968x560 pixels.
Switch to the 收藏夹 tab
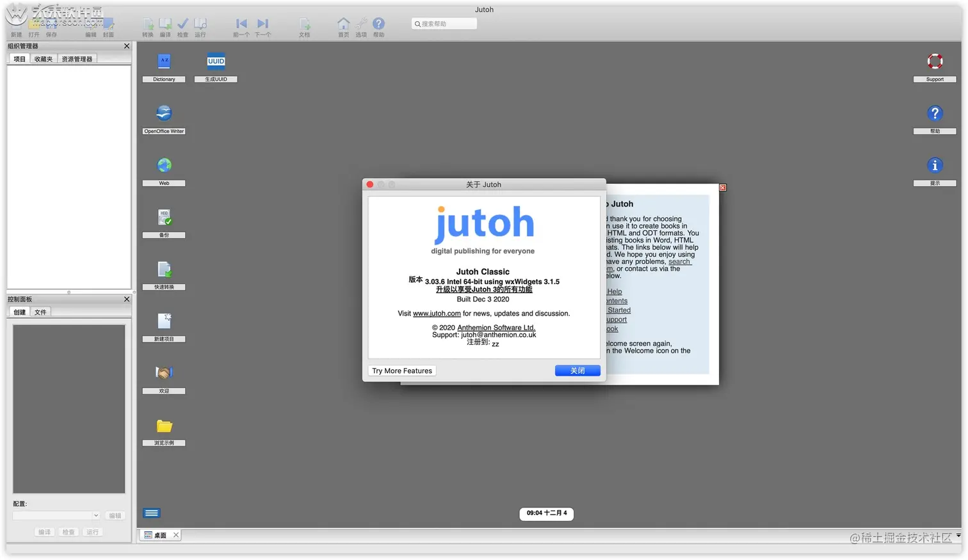click(x=44, y=59)
